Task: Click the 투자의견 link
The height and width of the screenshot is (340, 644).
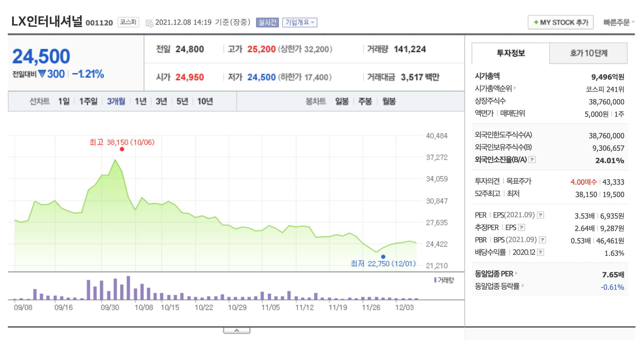Action: (x=487, y=181)
